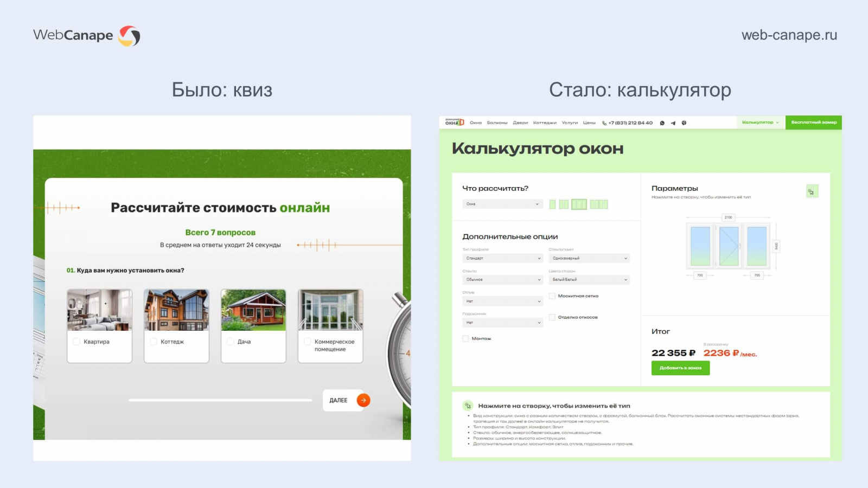Click the Бесплатный замер button
This screenshot has height=488, width=868.
pyautogui.click(x=814, y=123)
